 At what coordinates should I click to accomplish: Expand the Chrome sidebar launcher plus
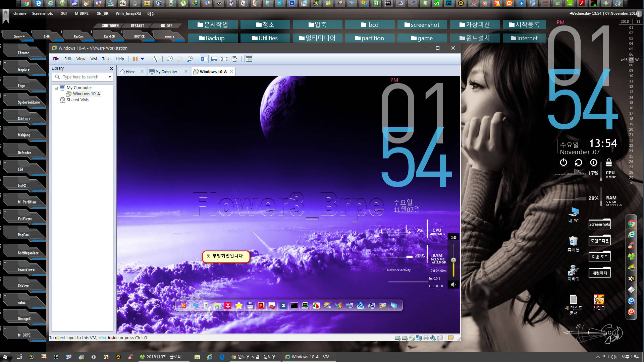pyautogui.click(x=5, y=46)
